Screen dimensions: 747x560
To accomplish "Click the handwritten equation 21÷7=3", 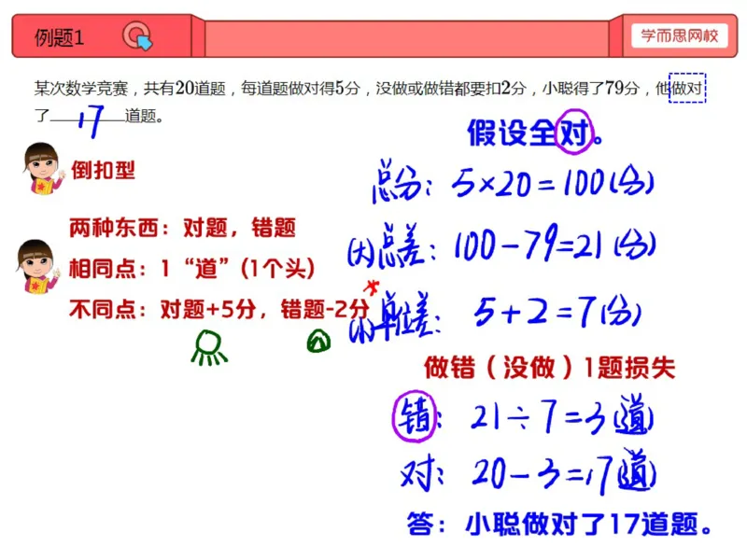I will pos(562,415).
